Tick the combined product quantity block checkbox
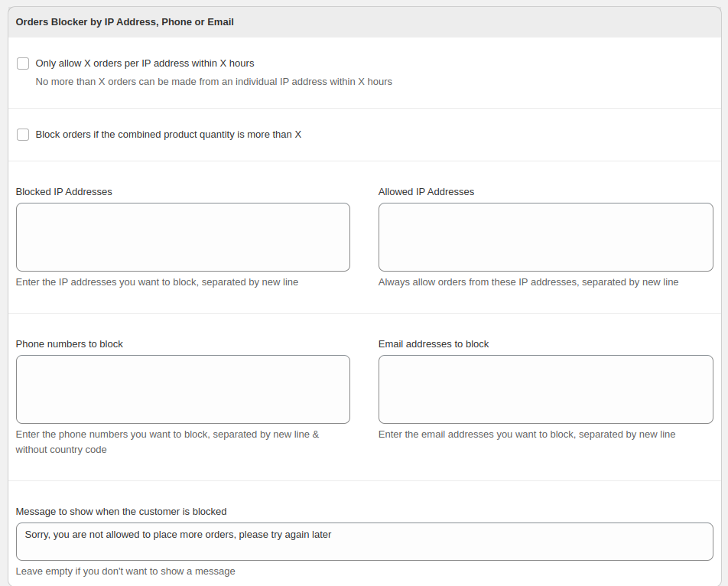The height and width of the screenshot is (586, 728). point(23,135)
